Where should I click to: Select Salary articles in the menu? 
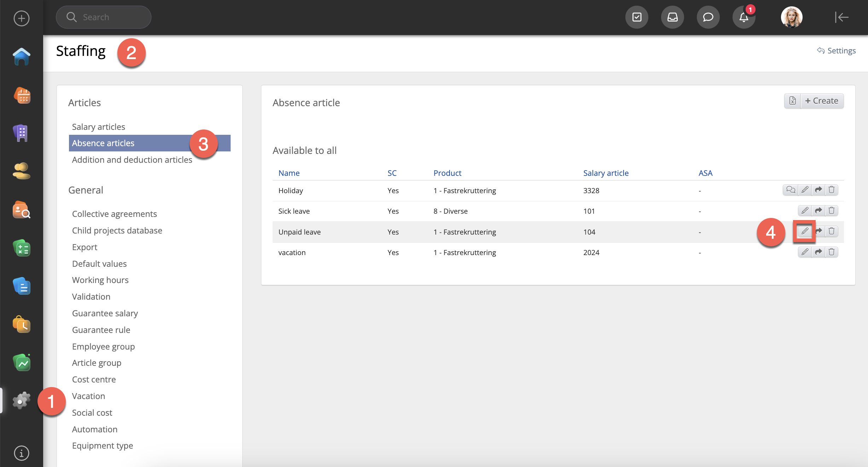coord(98,127)
